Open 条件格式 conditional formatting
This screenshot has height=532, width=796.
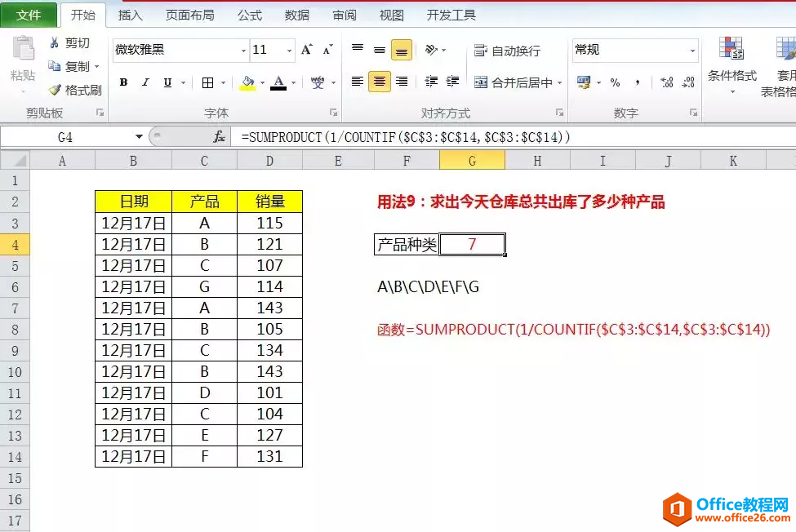(732, 66)
